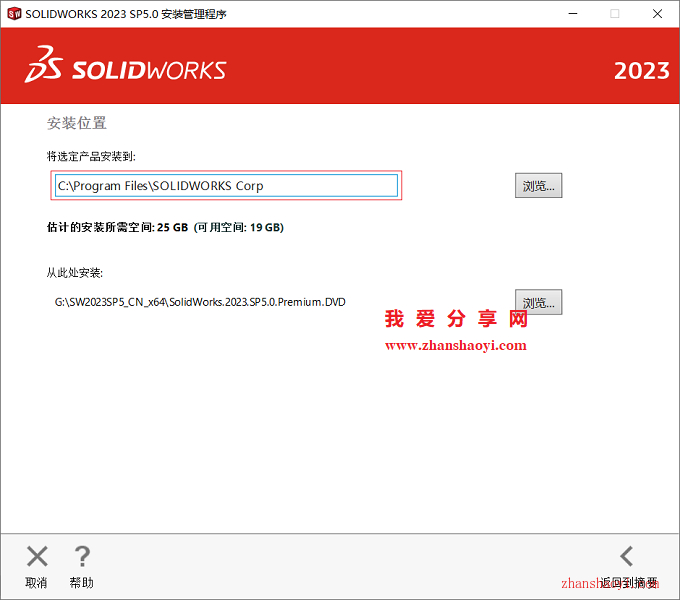Click the SOLIDWORKS logo in the banner
The width and height of the screenshot is (680, 600).
[x=125, y=65]
